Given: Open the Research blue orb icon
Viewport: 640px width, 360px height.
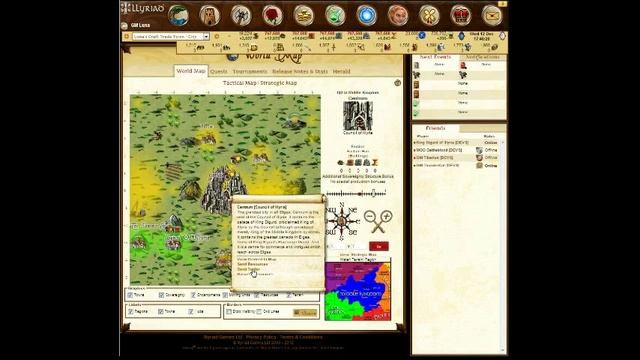Looking at the screenshot, I should click(367, 16).
